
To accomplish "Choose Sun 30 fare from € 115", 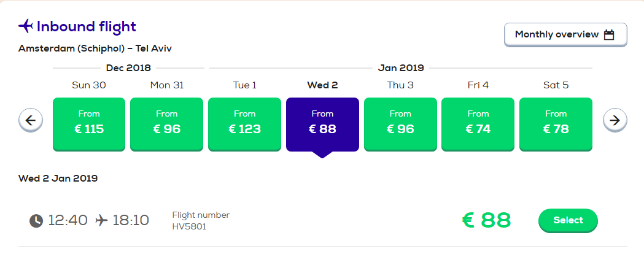I will [x=89, y=125].
